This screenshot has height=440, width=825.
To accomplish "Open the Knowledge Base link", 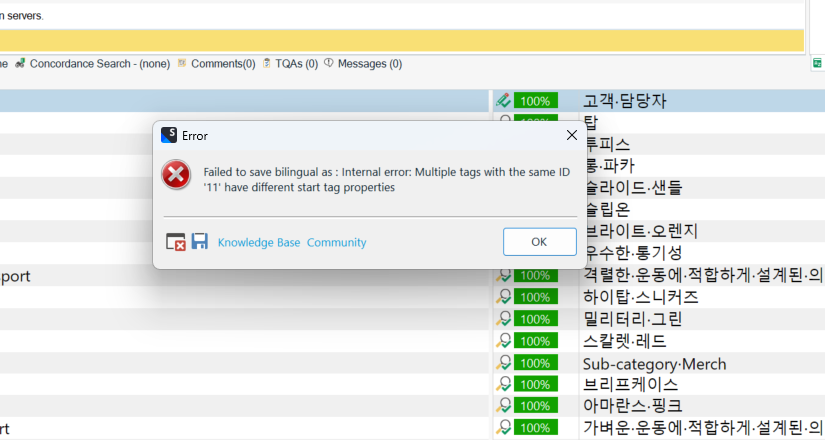I will point(259,243).
